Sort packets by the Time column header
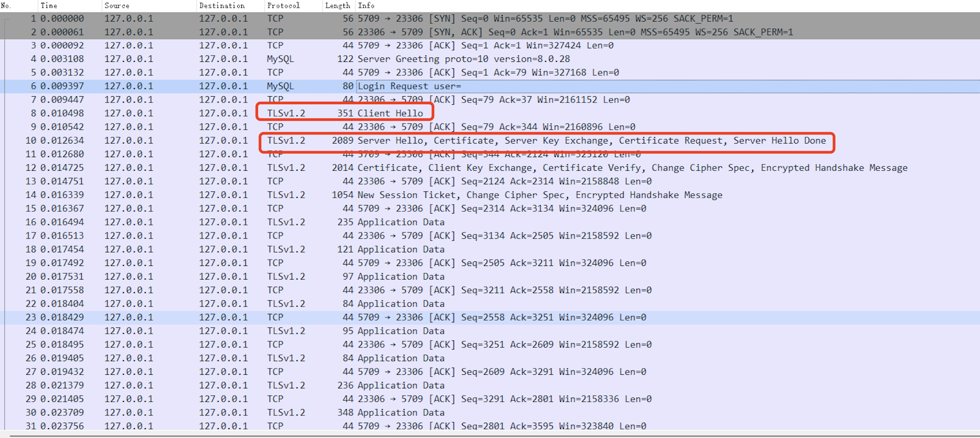This screenshot has width=980, height=438. click(x=49, y=5)
